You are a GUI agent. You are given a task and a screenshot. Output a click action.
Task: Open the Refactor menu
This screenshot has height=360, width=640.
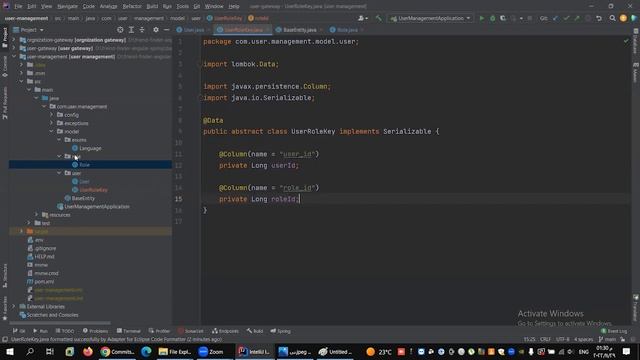(x=132, y=6)
